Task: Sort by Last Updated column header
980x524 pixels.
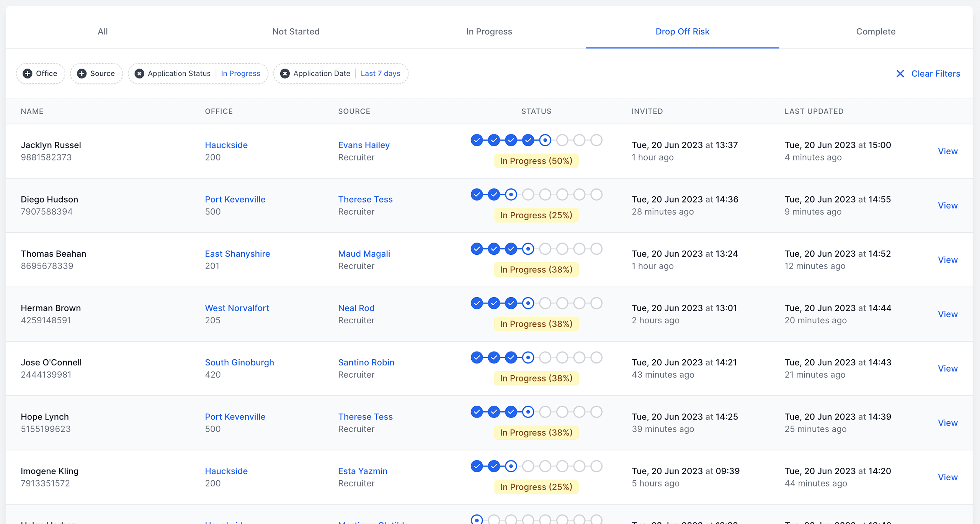Action: 814,111
